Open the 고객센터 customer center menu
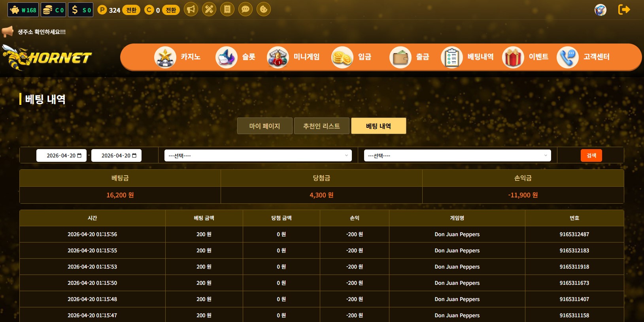 (x=584, y=57)
